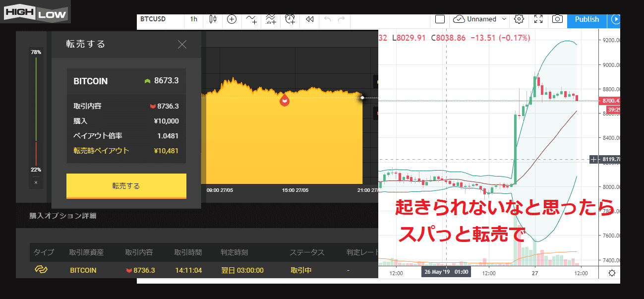Click the layout selection square icon
The height and width of the screenshot is (299, 644).
coord(440,19)
